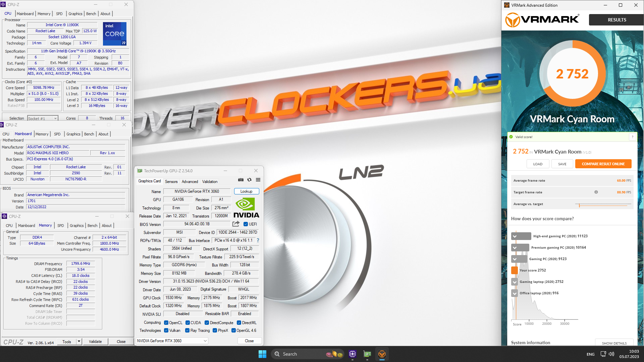Click the VRMark title bar icon
Viewport: 644px width, 362px height.
pyautogui.click(x=507, y=5)
